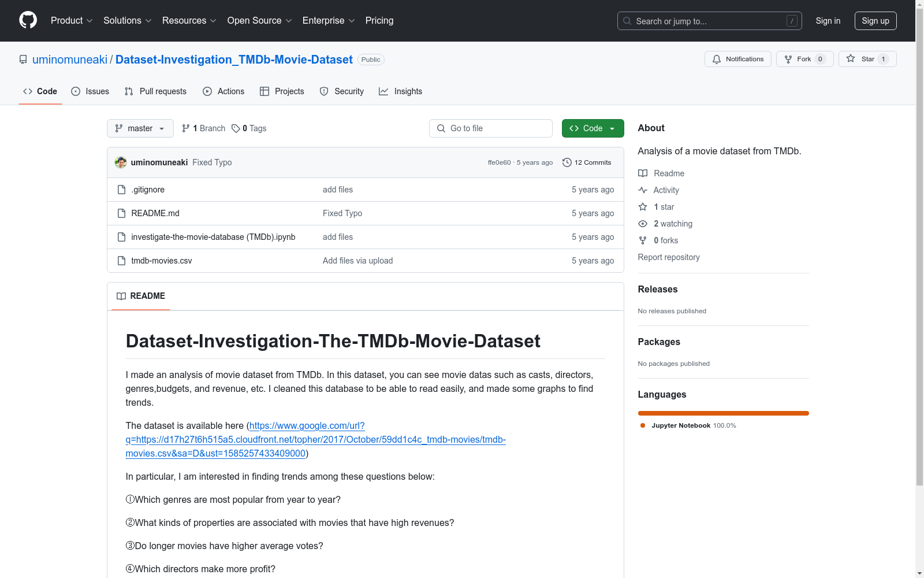Click the Jupyter Notebook 100.0% language label
This screenshot has width=924, height=578.
(688, 425)
